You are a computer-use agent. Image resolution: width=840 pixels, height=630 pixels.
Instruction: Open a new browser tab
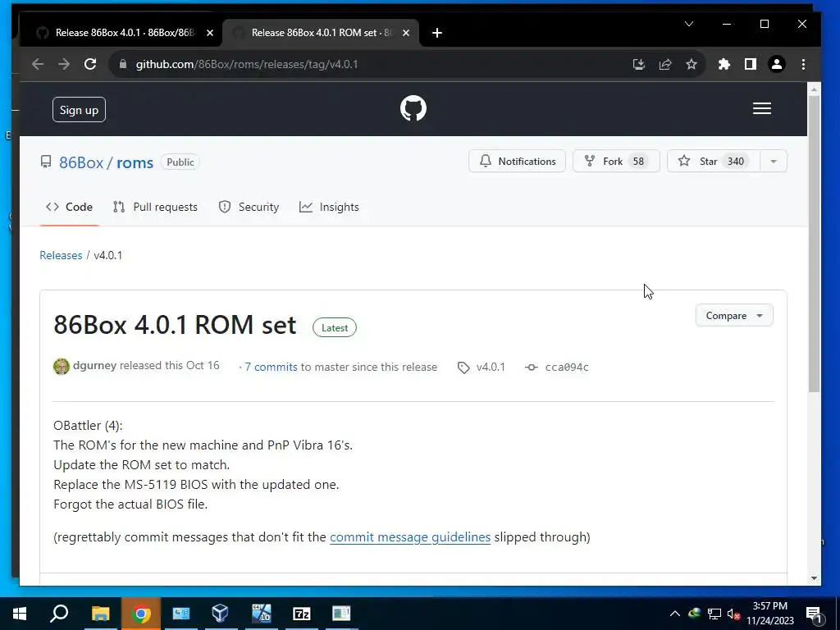click(x=436, y=33)
